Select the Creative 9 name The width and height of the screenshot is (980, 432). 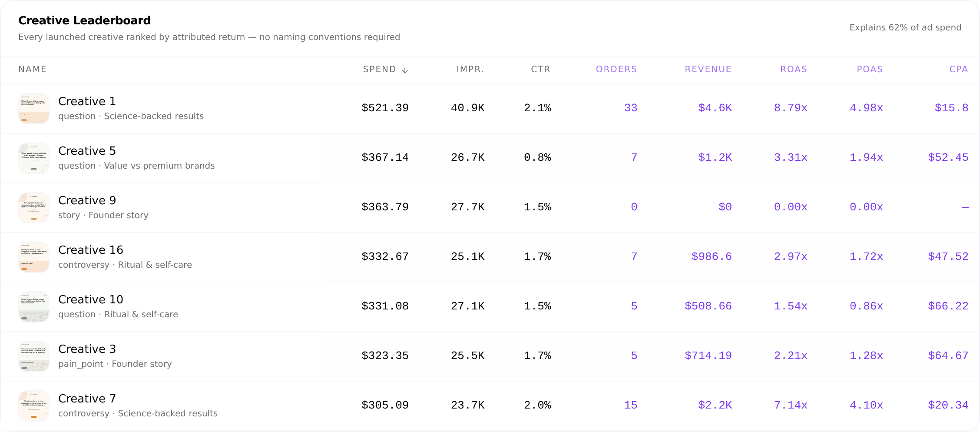click(x=87, y=200)
